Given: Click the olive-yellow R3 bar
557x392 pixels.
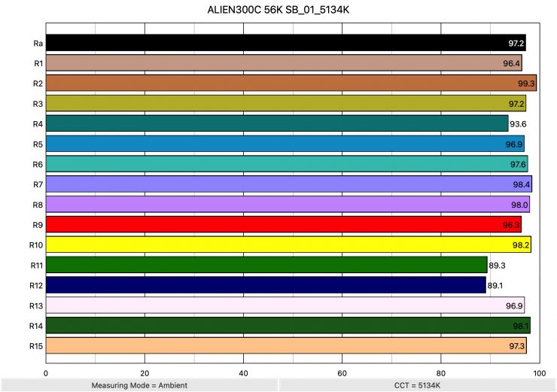Looking at the screenshot, I should point(285,103).
